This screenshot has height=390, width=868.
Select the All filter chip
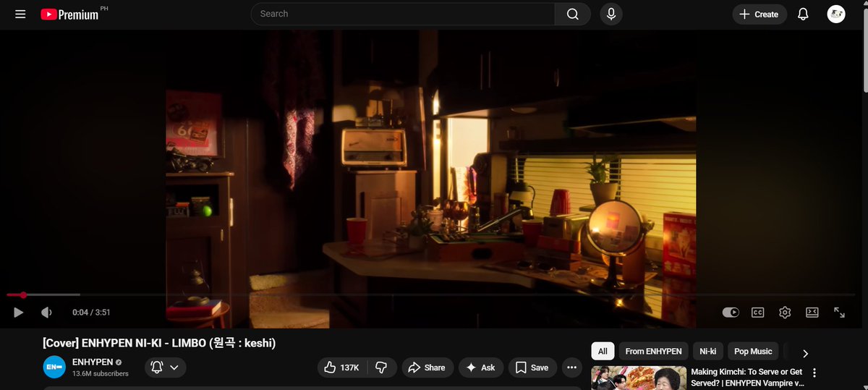[x=603, y=351]
